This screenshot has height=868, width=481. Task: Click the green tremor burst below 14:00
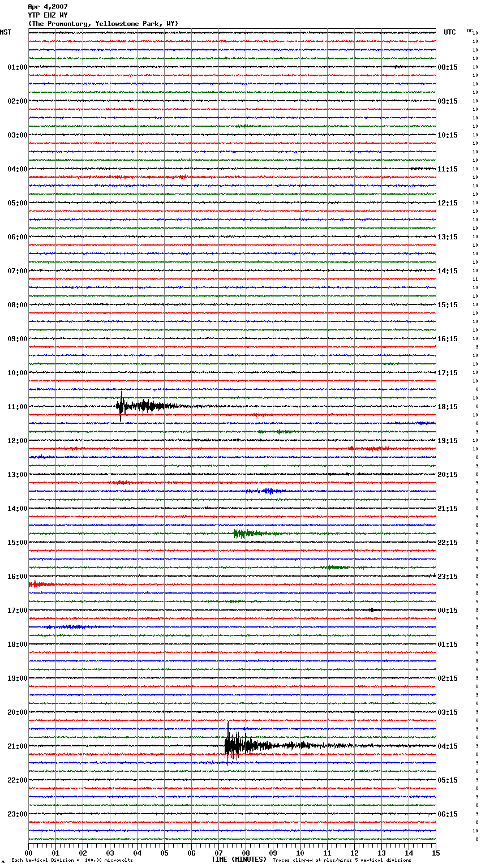255,533
